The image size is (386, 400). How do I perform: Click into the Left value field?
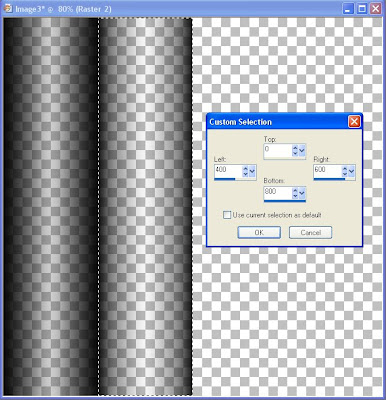click(228, 171)
